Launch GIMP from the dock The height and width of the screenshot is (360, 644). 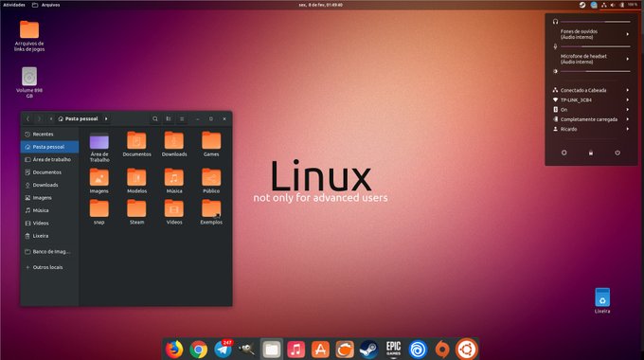pos(247,350)
